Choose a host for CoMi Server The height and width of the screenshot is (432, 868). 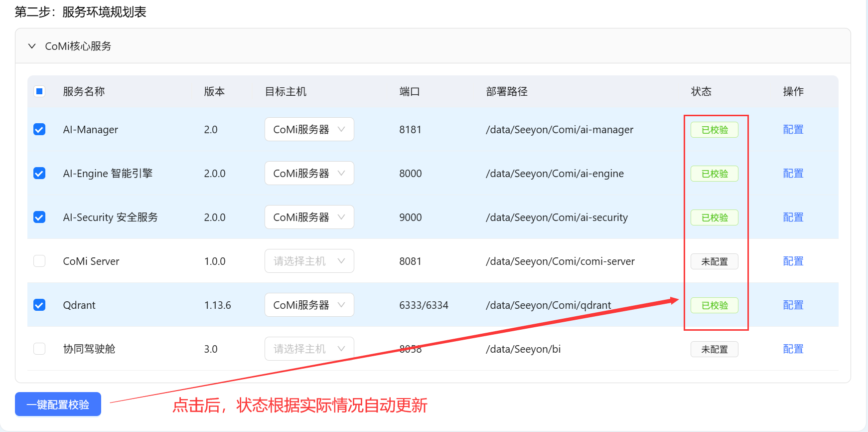pos(309,261)
